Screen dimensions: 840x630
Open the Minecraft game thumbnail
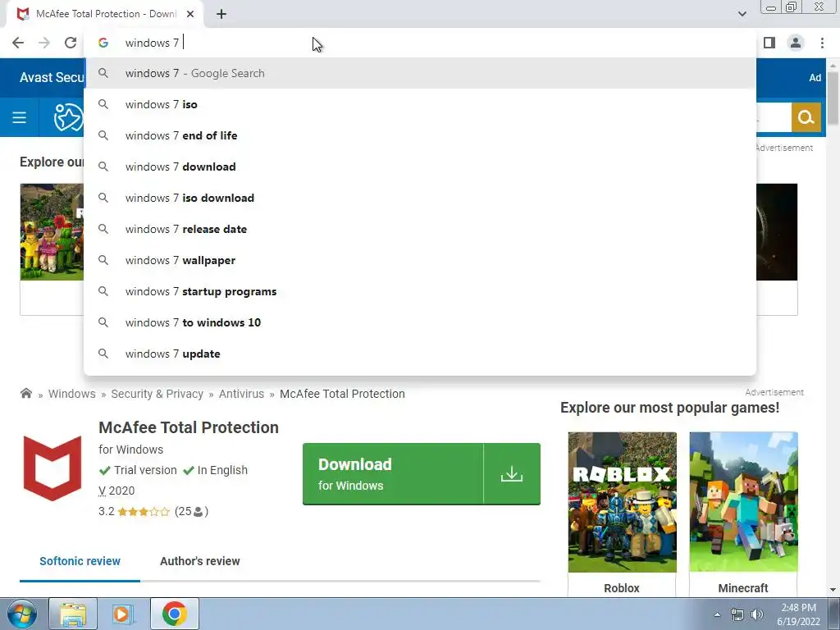(x=743, y=502)
